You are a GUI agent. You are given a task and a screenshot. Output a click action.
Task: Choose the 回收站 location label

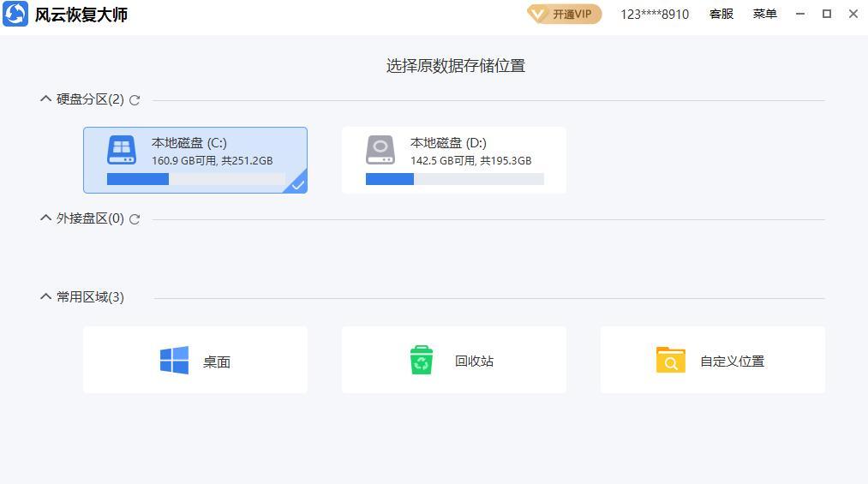pos(475,362)
